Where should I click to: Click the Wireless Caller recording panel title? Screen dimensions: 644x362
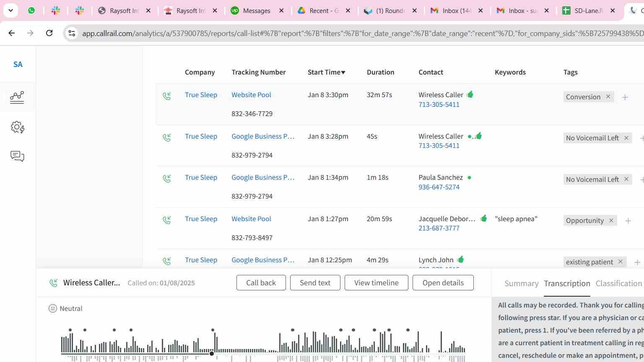click(x=91, y=283)
